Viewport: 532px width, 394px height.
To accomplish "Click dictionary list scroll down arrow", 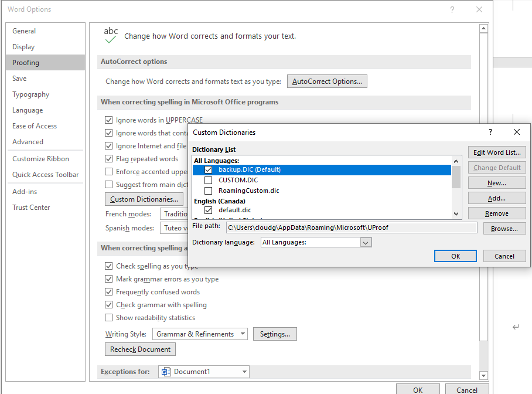I will pyautogui.click(x=456, y=214).
